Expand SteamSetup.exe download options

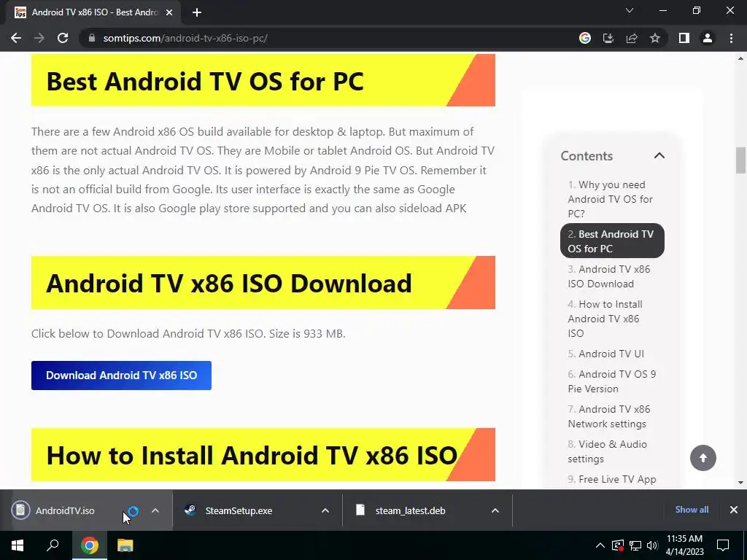(325, 510)
